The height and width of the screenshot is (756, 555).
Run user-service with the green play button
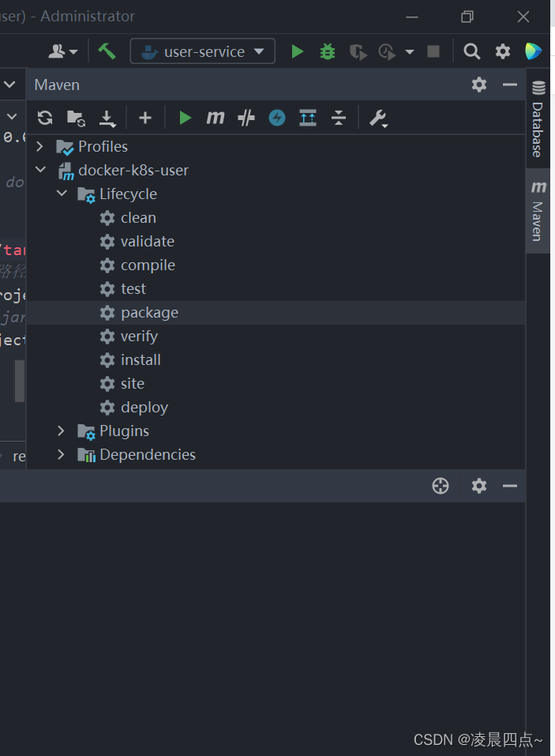tap(298, 51)
